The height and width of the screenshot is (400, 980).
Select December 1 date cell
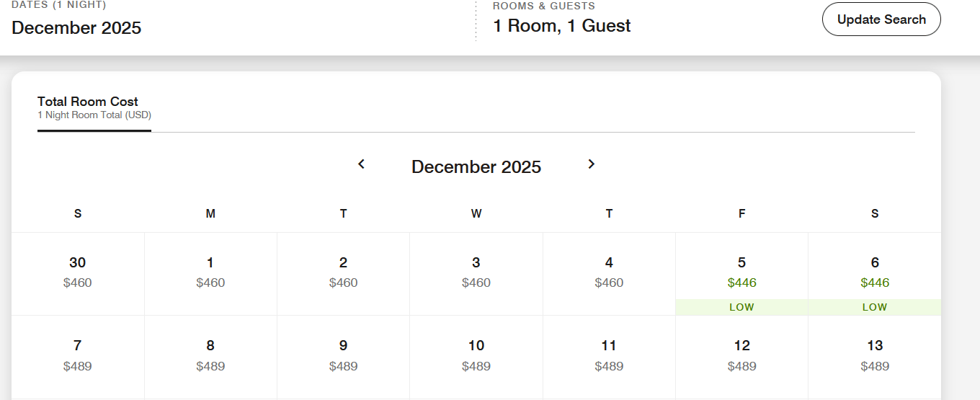(210, 272)
